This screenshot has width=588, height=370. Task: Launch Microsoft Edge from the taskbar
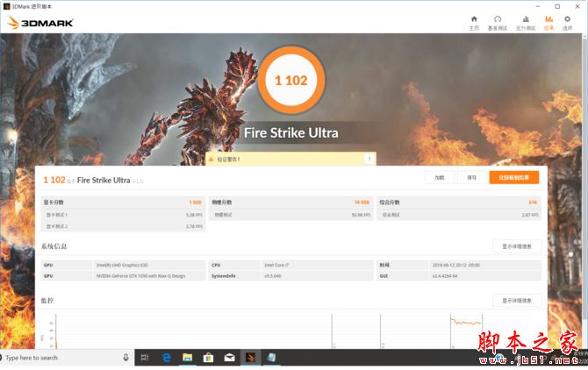(167, 358)
